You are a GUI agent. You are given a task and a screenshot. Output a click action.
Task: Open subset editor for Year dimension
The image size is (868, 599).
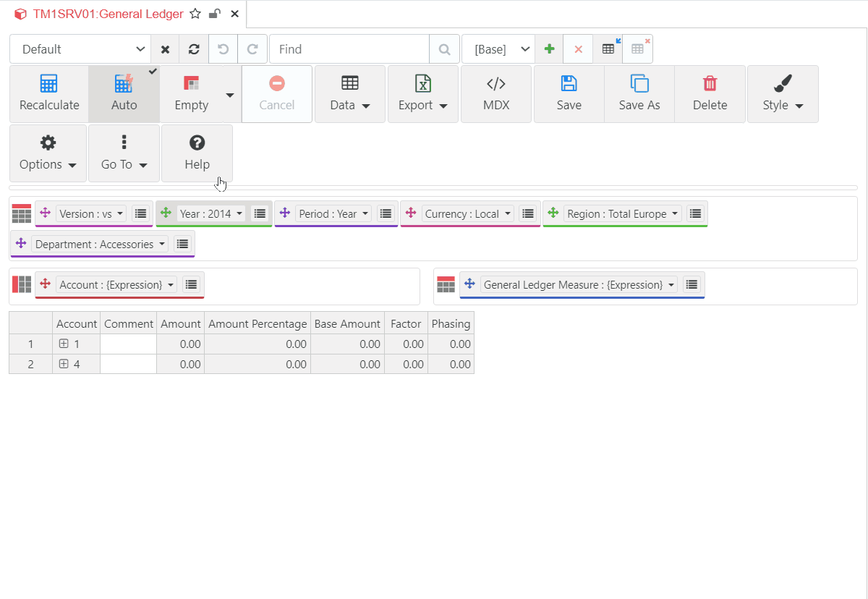260,213
